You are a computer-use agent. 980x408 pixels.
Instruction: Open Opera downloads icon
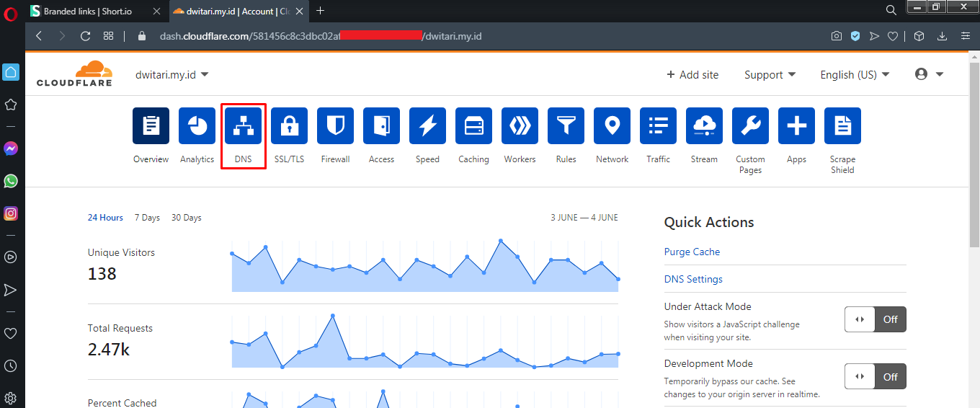click(x=942, y=36)
